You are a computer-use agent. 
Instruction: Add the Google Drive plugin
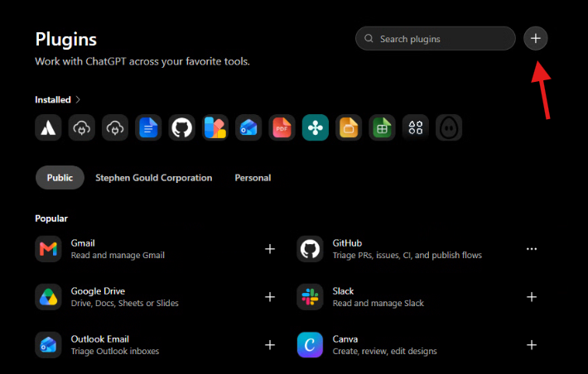point(270,297)
